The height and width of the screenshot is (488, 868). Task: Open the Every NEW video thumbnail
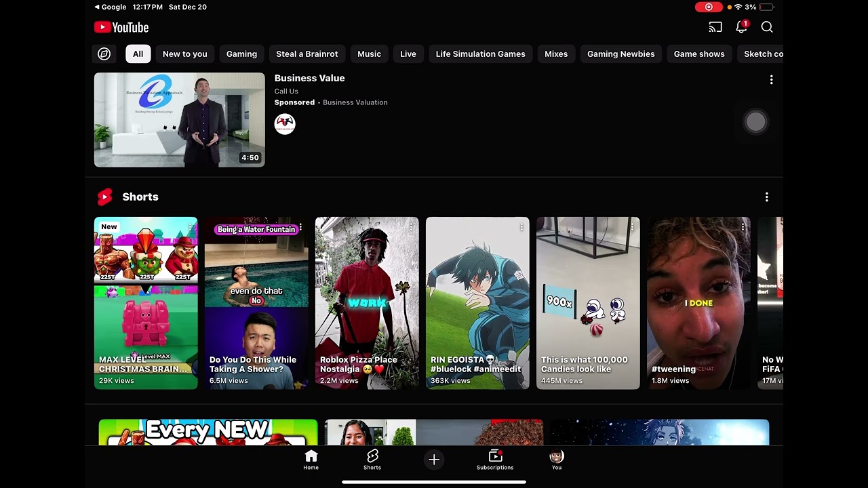tap(208, 432)
